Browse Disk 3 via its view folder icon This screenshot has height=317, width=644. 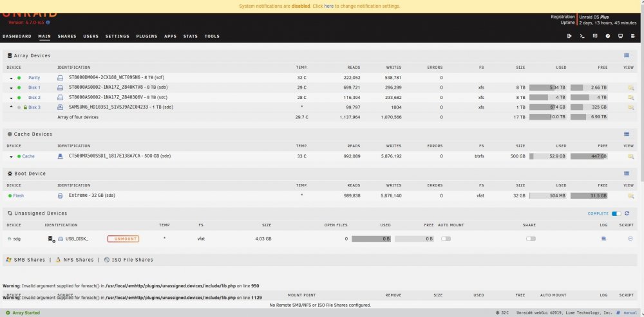point(630,107)
